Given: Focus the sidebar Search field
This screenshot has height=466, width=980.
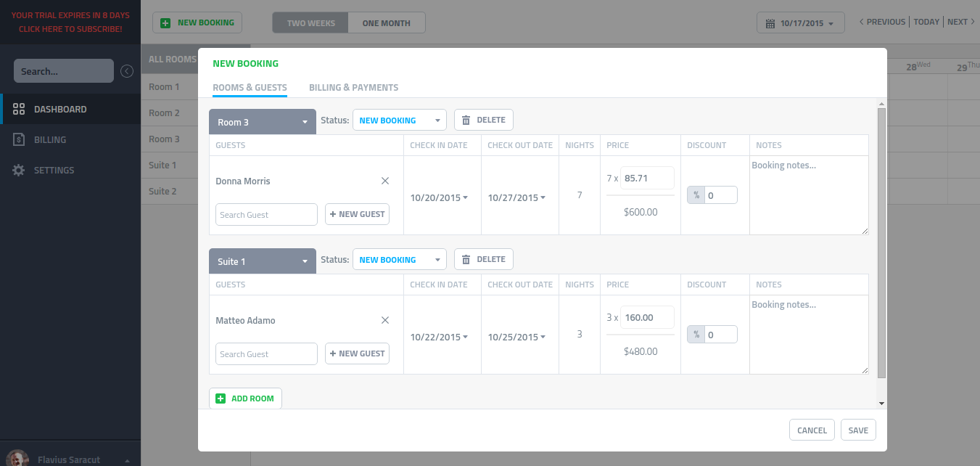Looking at the screenshot, I should tap(64, 71).
